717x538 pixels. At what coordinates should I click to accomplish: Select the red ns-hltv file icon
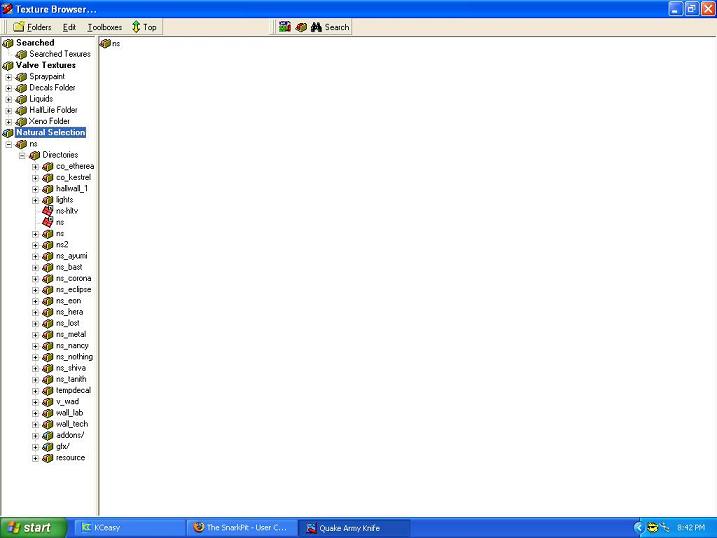[x=47, y=211]
